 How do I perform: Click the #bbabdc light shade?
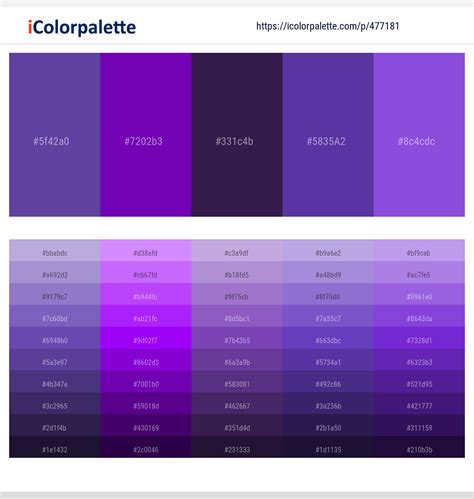coord(55,250)
